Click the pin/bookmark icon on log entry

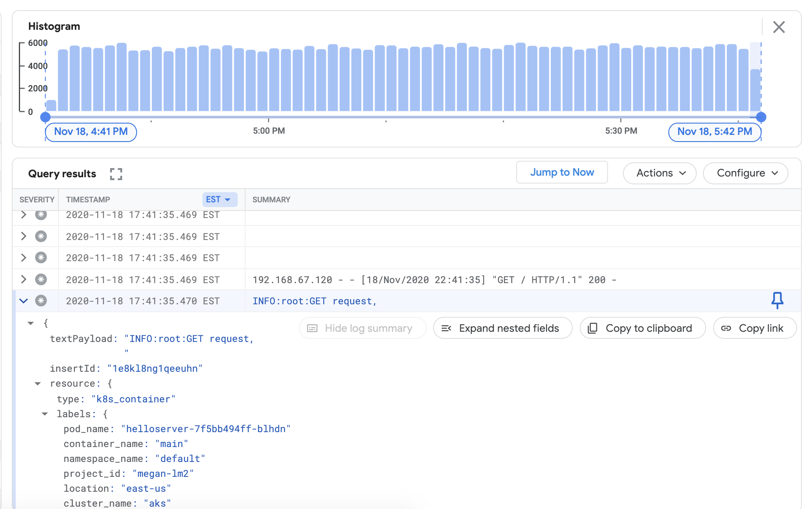[777, 300]
